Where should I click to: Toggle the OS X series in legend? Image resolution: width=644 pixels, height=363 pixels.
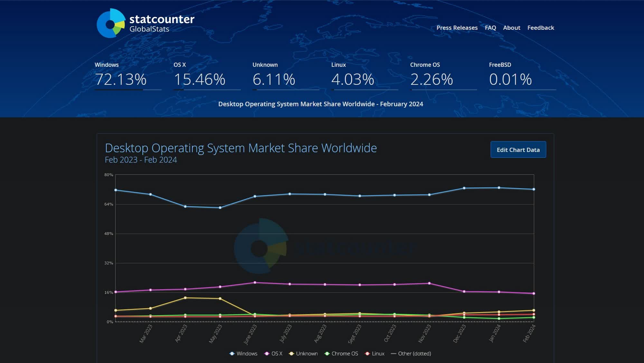pyautogui.click(x=273, y=354)
